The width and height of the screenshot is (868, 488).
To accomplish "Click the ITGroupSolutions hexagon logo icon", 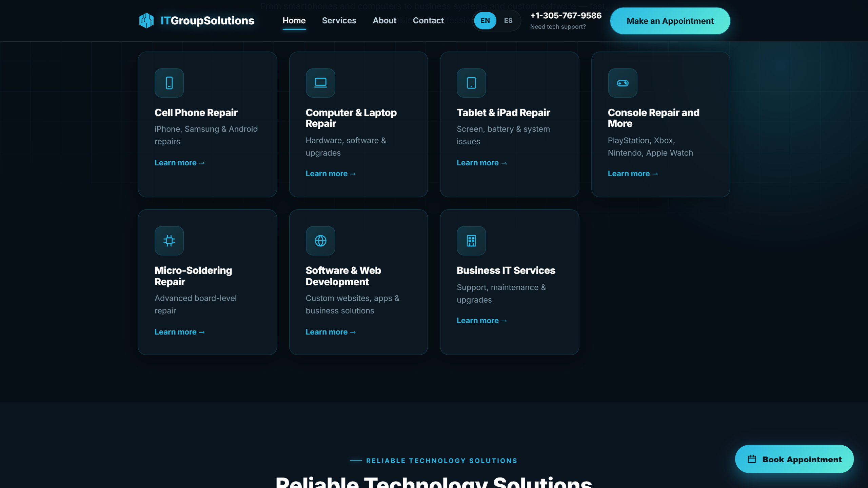I will (146, 21).
